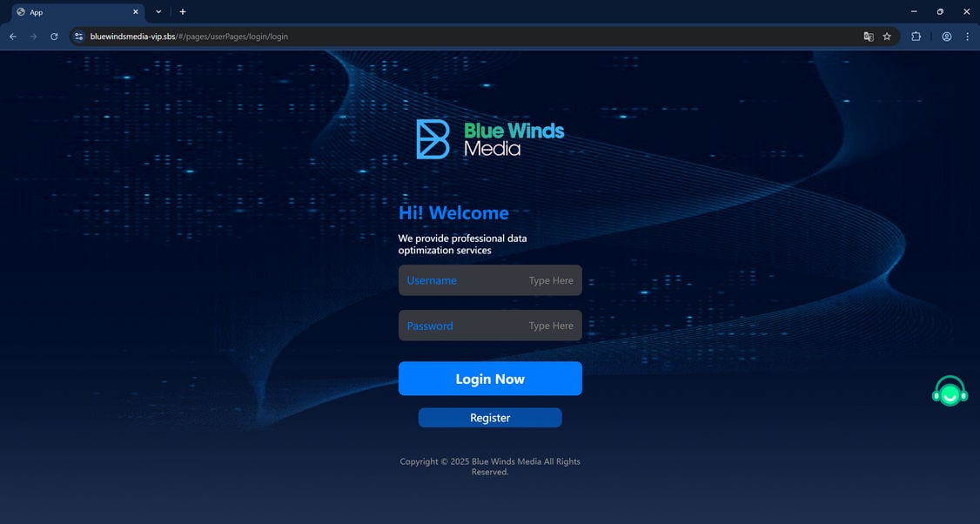This screenshot has width=980, height=524.
Task: Close the App tab
Action: click(x=135, y=11)
